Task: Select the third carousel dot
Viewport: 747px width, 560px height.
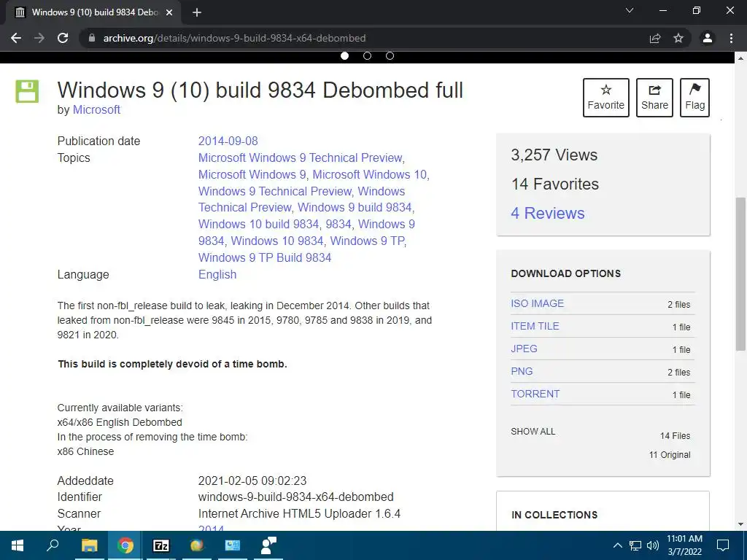Action: point(390,55)
